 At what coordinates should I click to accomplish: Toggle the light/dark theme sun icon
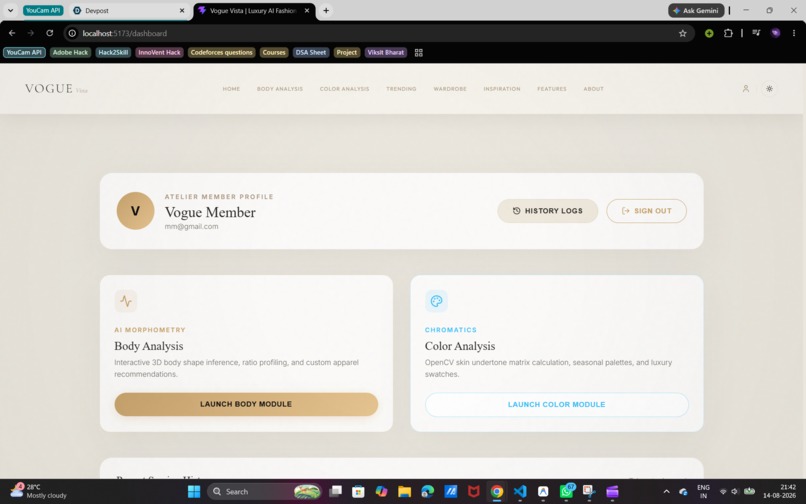(769, 88)
